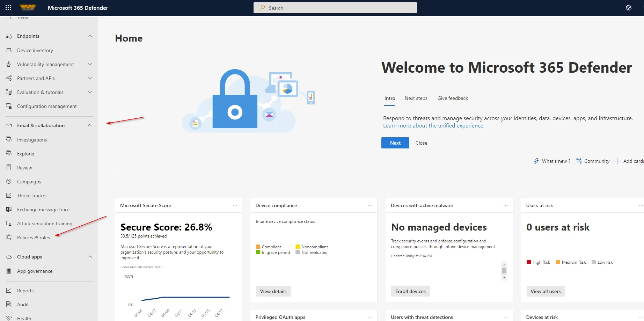
Task: Click the Cloud apps cloud icon
Action: coord(9,257)
